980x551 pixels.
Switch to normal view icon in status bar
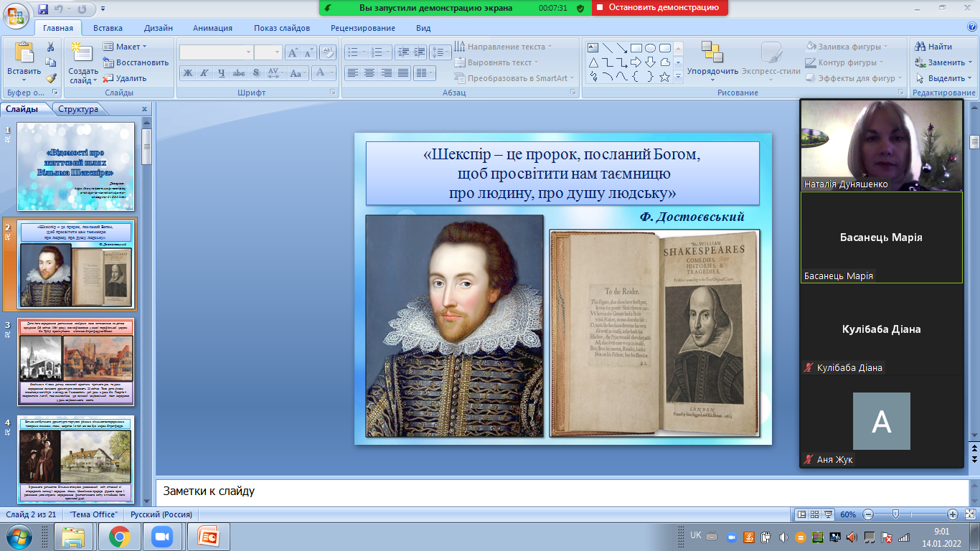tap(802, 514)
